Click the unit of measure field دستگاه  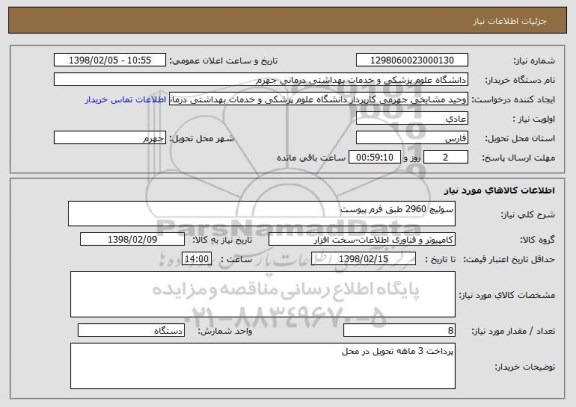click(131, 331)
